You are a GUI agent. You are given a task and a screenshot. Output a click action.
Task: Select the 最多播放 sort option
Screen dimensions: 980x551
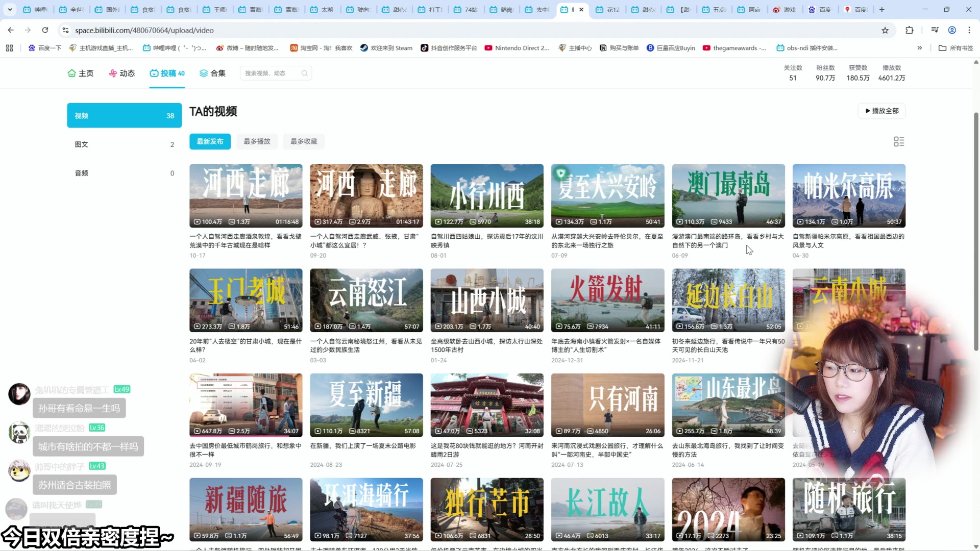click(257, 141)
